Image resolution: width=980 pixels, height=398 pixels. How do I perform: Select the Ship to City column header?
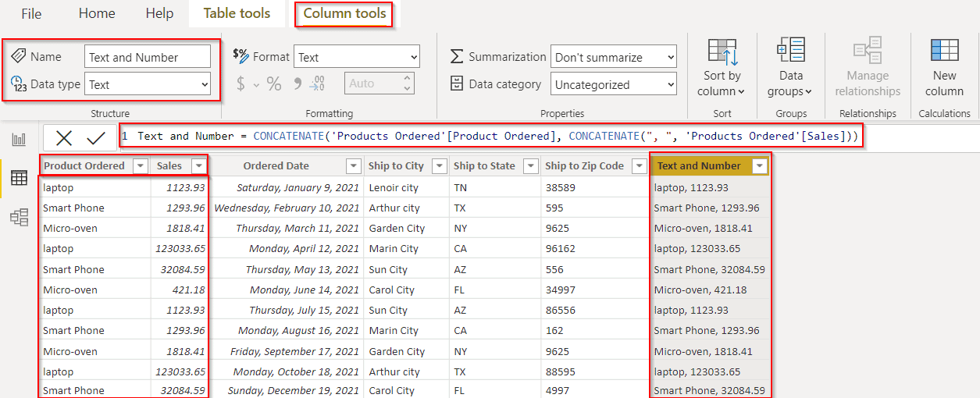coord(396,165)
